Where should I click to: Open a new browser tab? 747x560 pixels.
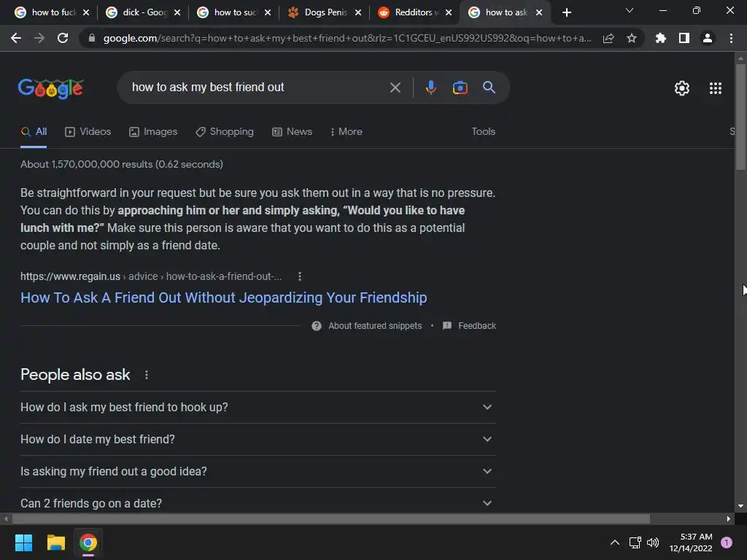pyautogui.click(x=566, y=12)
